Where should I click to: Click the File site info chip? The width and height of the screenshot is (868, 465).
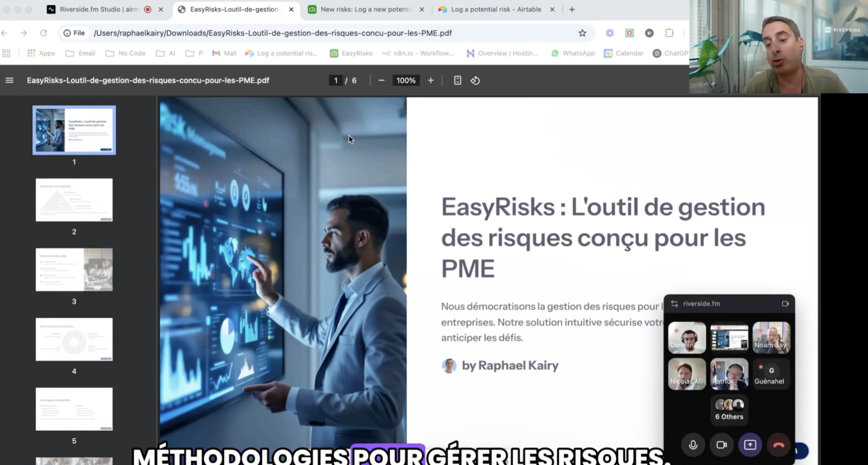click(x=74, y=33)
